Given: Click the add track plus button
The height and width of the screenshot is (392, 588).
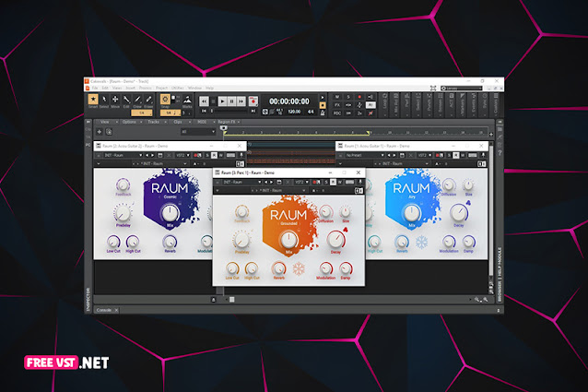Looking at the screenshot, I should point(100,132).
